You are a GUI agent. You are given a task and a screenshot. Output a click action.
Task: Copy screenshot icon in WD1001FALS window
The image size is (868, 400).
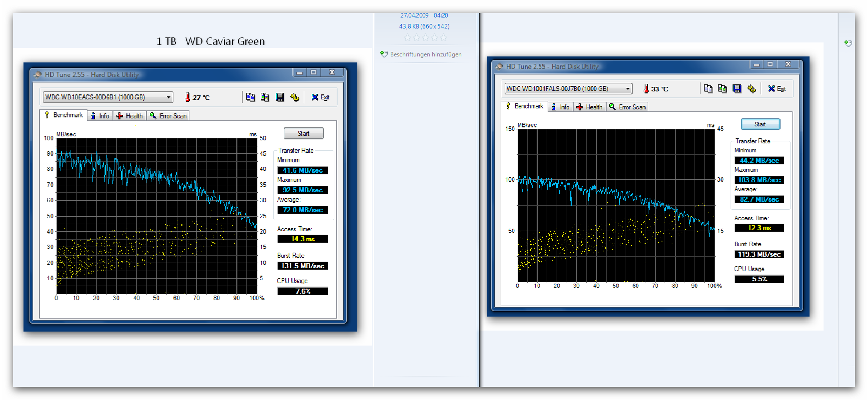(x=722, y=88)
